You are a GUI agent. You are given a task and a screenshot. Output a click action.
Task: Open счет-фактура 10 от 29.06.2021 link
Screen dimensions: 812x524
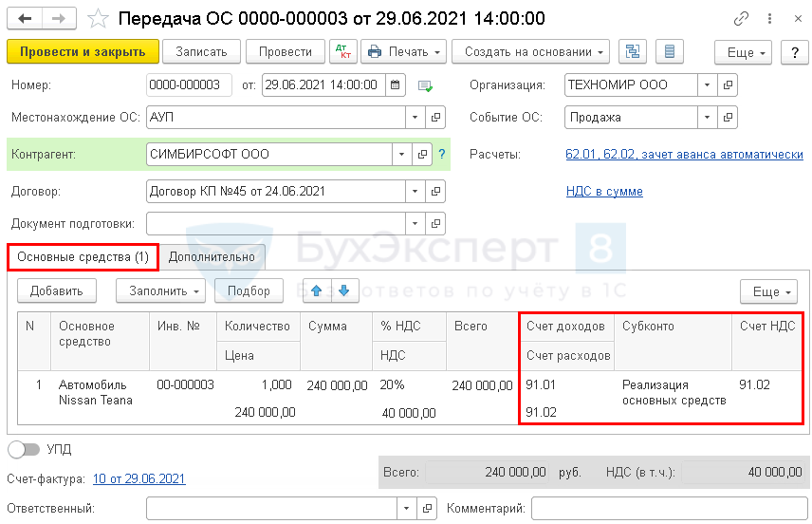tap(139, 479)
